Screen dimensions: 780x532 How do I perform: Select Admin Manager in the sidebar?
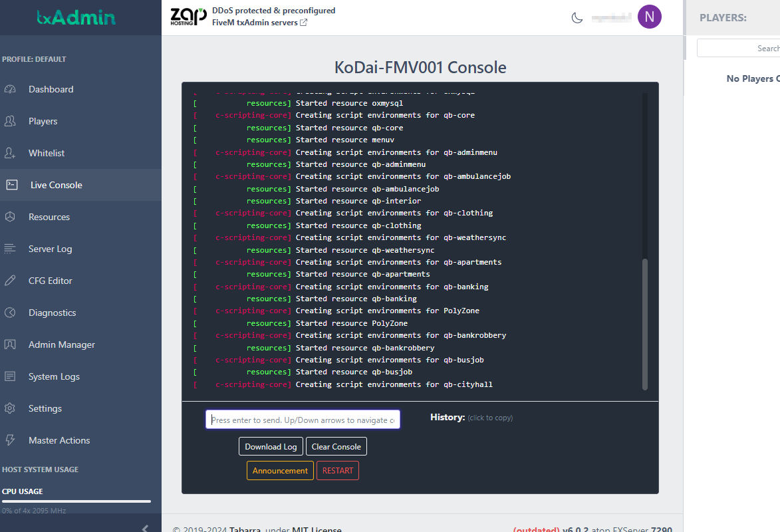click(x=61, y=344)
